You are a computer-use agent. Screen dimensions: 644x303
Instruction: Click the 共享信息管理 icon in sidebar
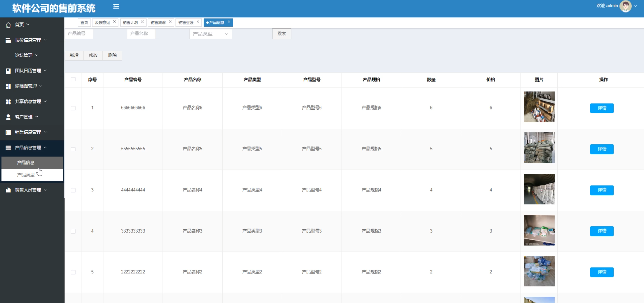pyautogui.click(x=8, y=101)
